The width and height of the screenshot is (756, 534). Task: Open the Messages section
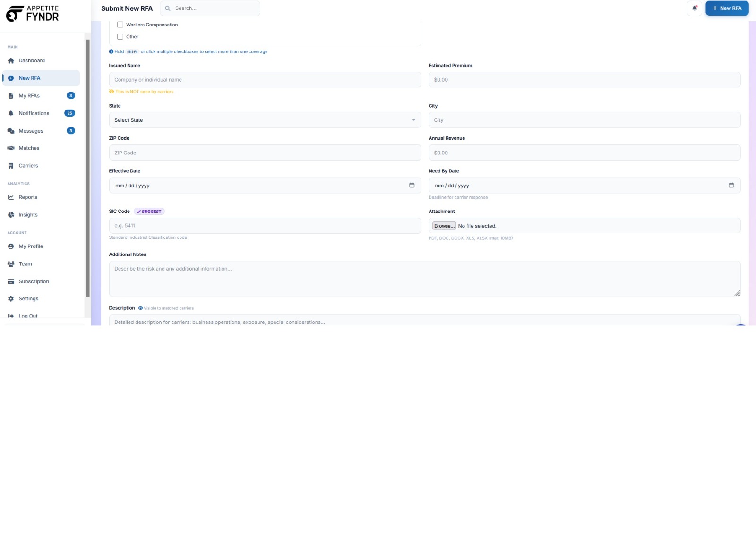(x=41, y=131)
